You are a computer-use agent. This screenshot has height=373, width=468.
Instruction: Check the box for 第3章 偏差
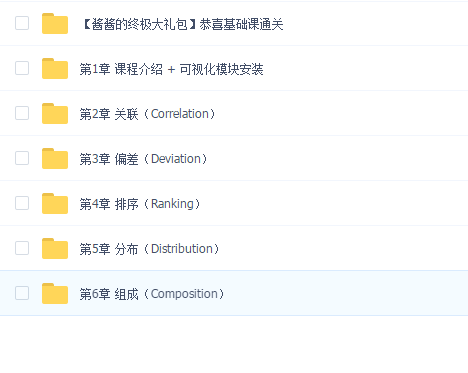22,158
